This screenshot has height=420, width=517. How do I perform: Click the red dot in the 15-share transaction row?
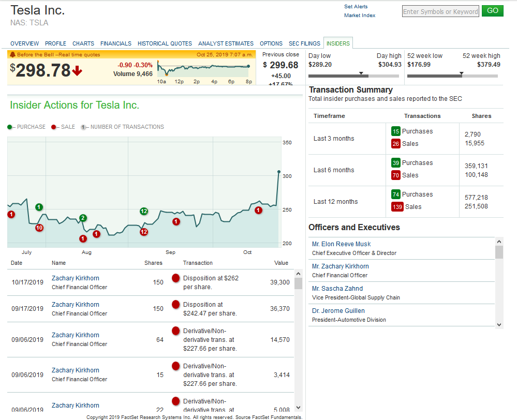[x=176, y=366]
